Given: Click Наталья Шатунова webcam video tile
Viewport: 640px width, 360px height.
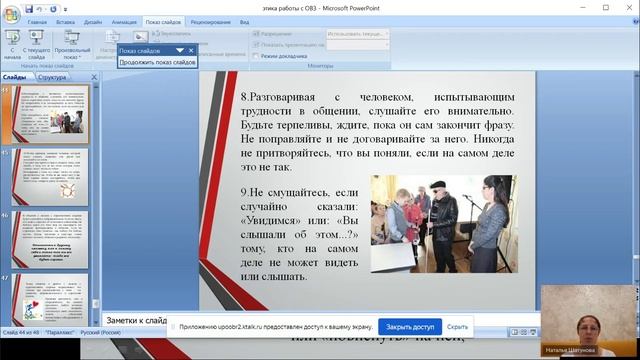Looking at the screenshot, I should [589, 320].
